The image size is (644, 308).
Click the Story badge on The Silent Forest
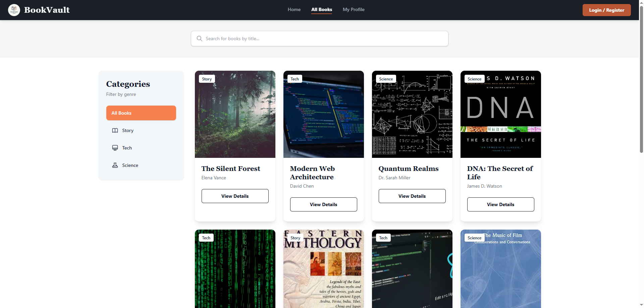pos(207,79)
